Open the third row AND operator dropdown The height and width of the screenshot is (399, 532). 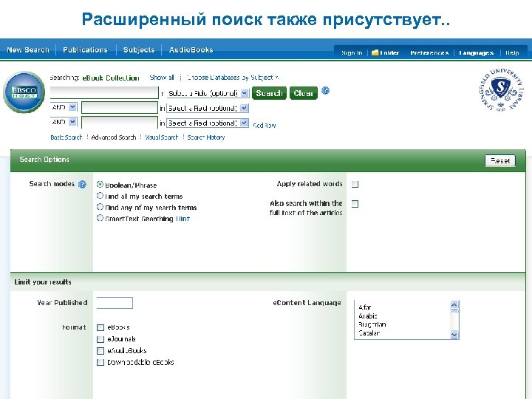click(64, 122)
